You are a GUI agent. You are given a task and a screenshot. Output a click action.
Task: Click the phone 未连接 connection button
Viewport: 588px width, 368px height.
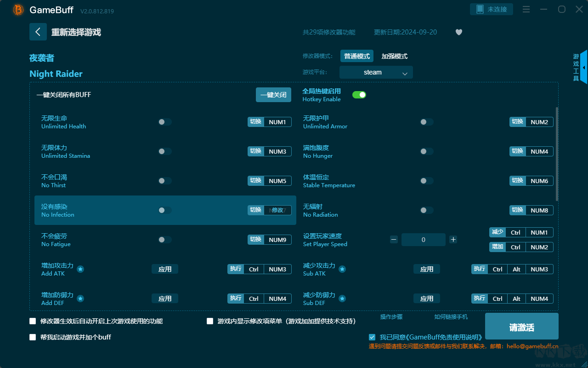(x=492, y=10)
